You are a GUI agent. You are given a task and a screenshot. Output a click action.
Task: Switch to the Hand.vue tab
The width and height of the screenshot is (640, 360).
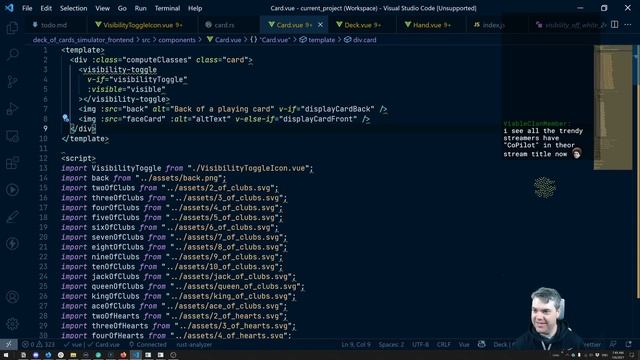click(431, 25)
